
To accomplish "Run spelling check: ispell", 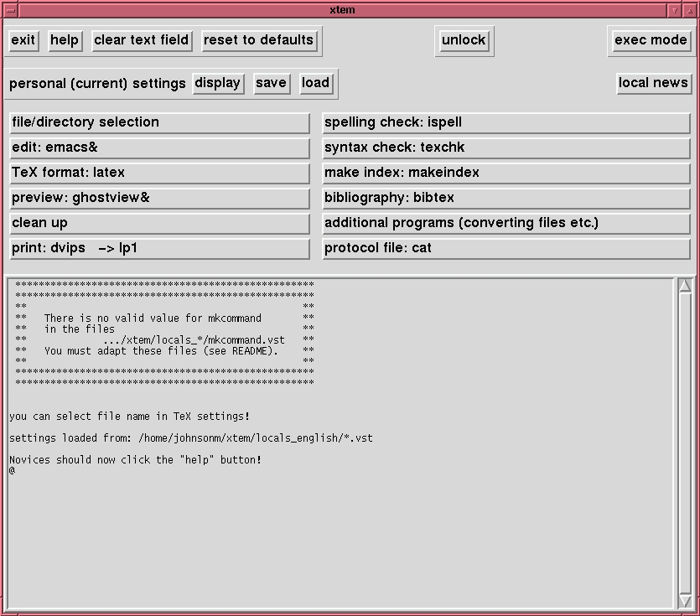I will click(x=506, y=122).
